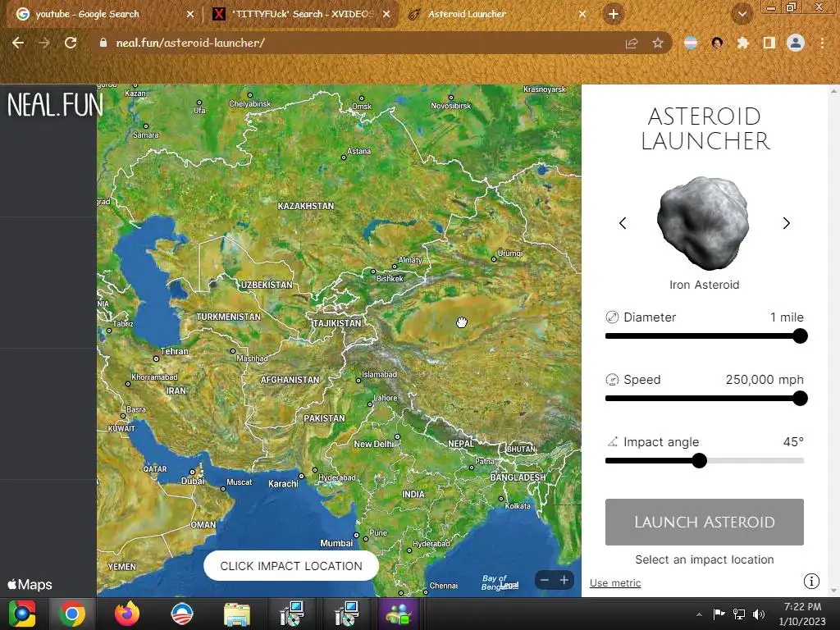This screenshot has height=630, width=840.
Task: Select previous asteroid type with left chevron
Action: pos(623,223)
